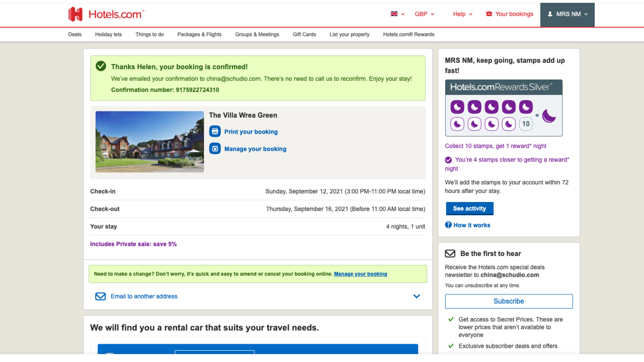Click the dashed stamp number 10 icon
Screen dimensions: 644x362
click(x=526, y=124)
